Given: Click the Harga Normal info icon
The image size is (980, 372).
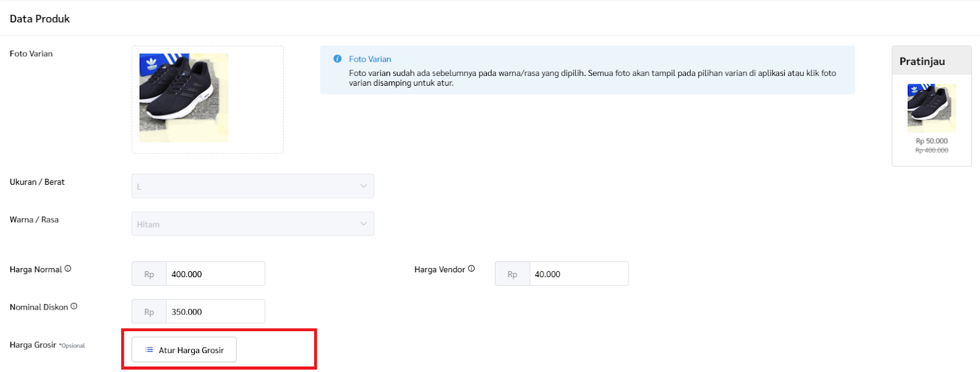Looking at the screenshot, I should tap(68, 269).
